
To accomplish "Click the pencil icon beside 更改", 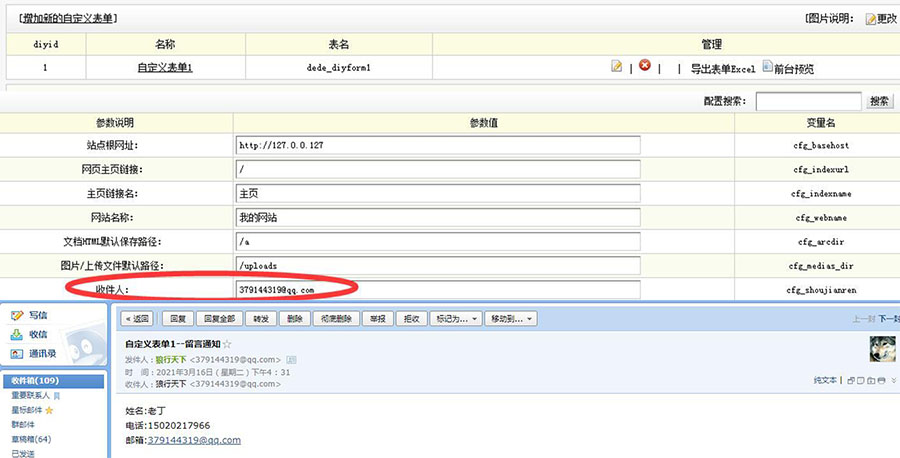I will 871,19.
